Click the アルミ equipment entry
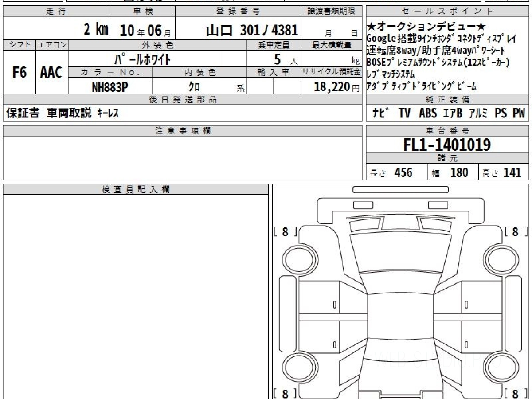 point(477,113)
